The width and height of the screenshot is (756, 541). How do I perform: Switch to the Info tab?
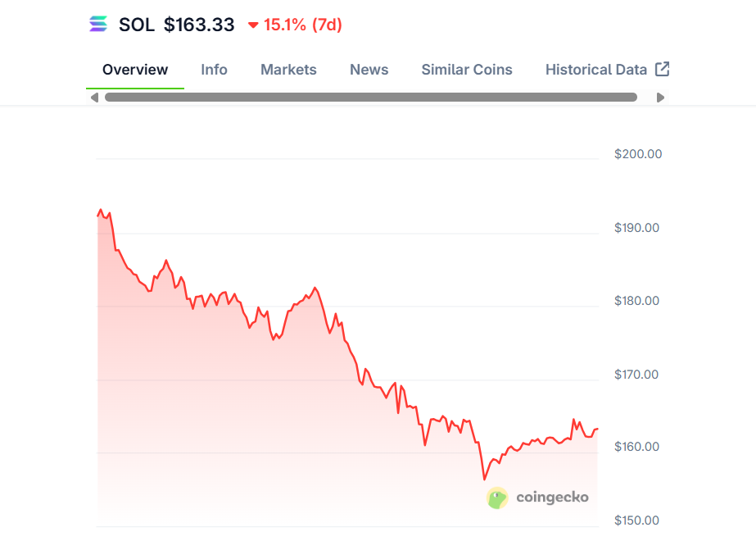click(x=214, y=70)
